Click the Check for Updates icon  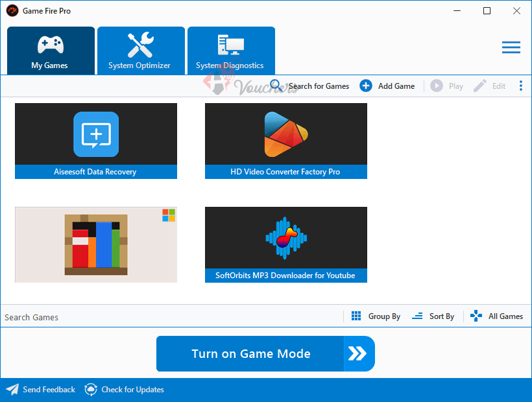click(x=91, y=389)
